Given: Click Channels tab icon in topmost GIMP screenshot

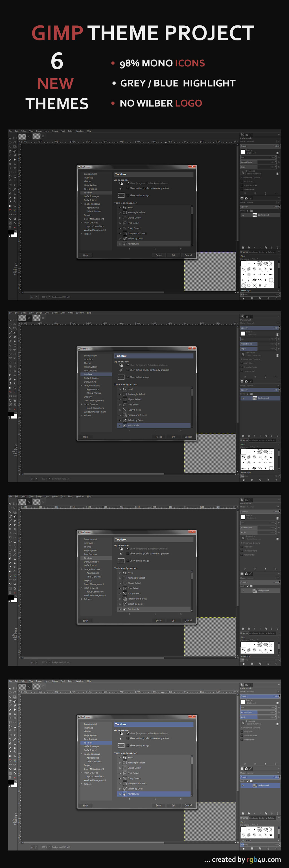Looking at the screenshot, I should pos(246,198).
